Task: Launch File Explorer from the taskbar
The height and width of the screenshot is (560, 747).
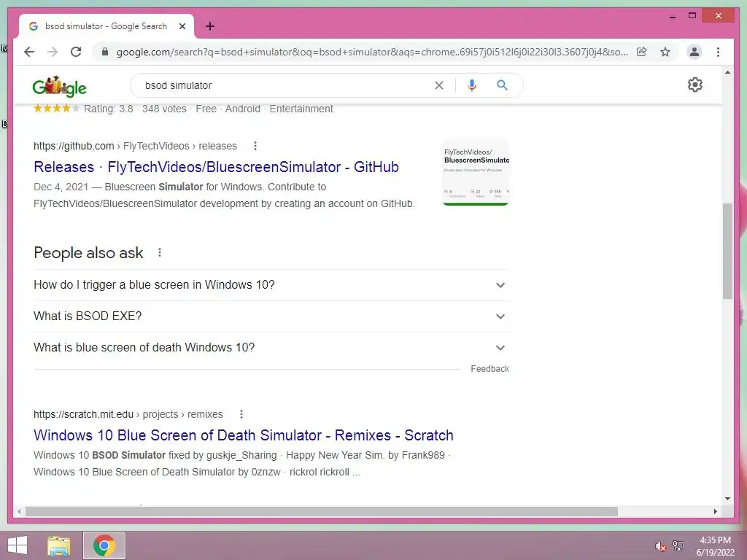Action: click(59, 545)
